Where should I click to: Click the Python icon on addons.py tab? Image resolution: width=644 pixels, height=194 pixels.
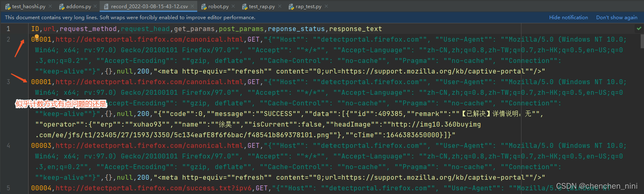(x=62, y=7)
